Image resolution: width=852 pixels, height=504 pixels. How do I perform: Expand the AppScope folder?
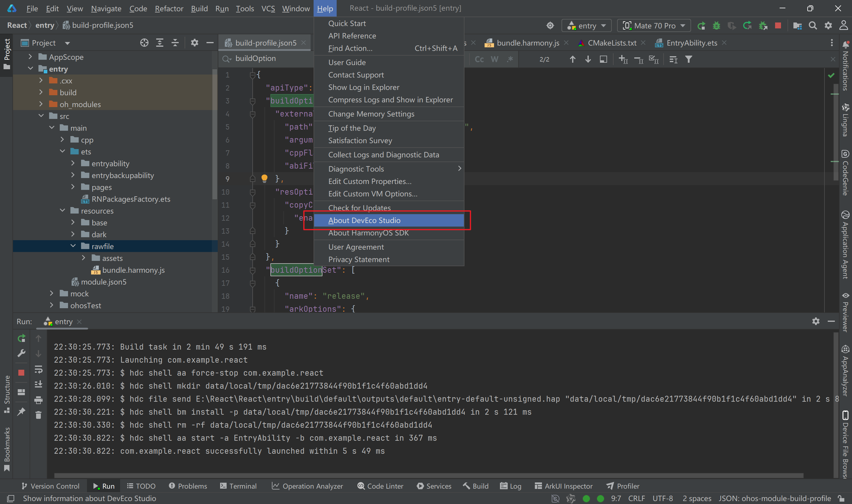(x=30, y=57)
